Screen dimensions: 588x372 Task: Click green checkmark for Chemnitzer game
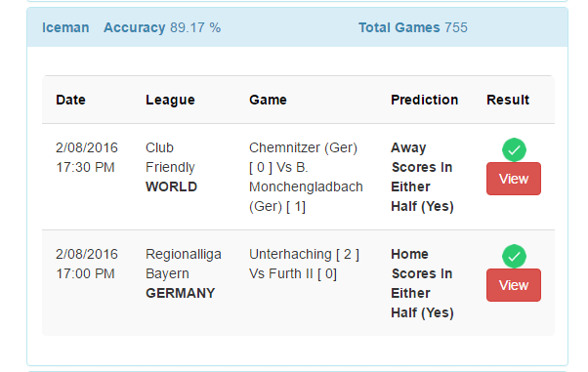coord(514,149)
